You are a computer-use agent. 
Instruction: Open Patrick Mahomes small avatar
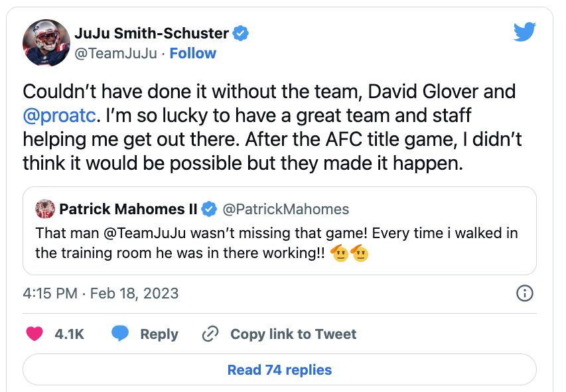click(x=45, y=210)
